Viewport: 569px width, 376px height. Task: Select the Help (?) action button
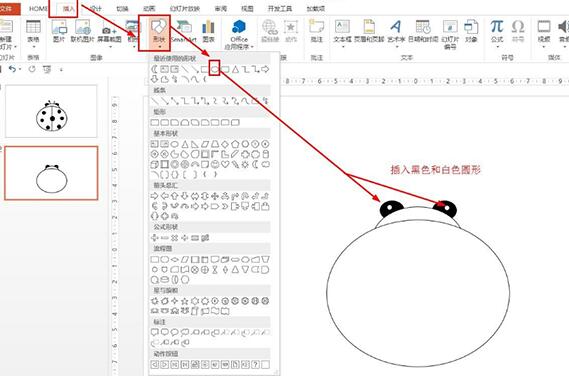point(255,364)
